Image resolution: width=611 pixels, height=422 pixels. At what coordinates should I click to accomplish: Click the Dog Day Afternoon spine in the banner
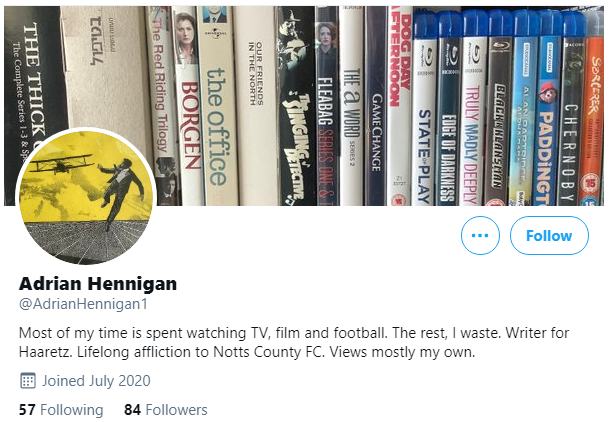click(400, 100)
